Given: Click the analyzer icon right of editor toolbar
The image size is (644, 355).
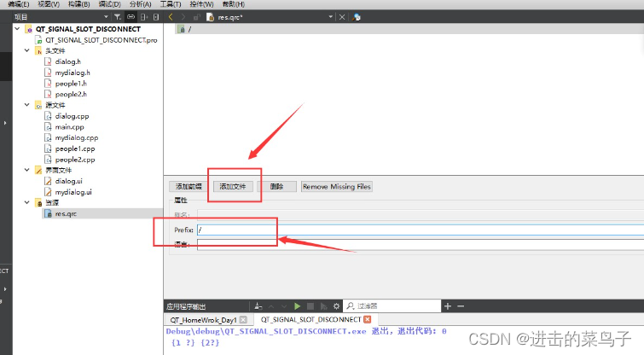Looking at the screenshot, I should 357,17.
